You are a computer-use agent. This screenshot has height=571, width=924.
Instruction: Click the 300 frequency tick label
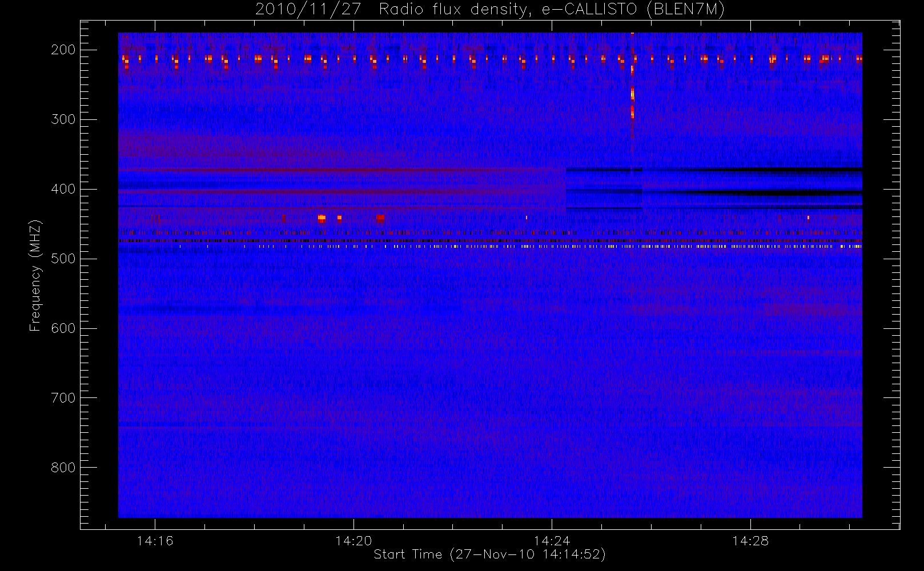pyautogui.click(x=63, y=119)
